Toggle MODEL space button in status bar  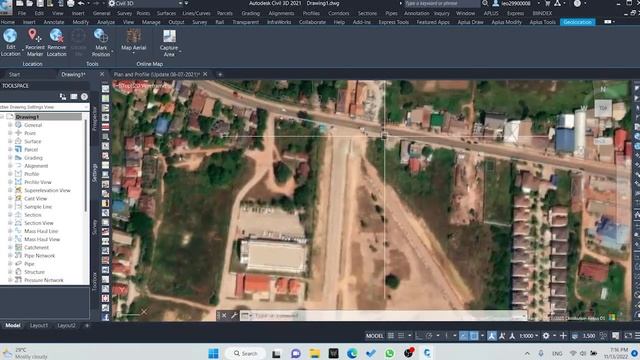tap(374, 336)
